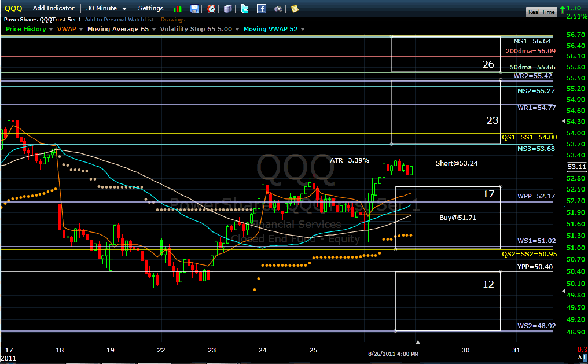Click Add to Personal WatchList
The height and width of the screenshot is (364, 588).
[119, 19]
